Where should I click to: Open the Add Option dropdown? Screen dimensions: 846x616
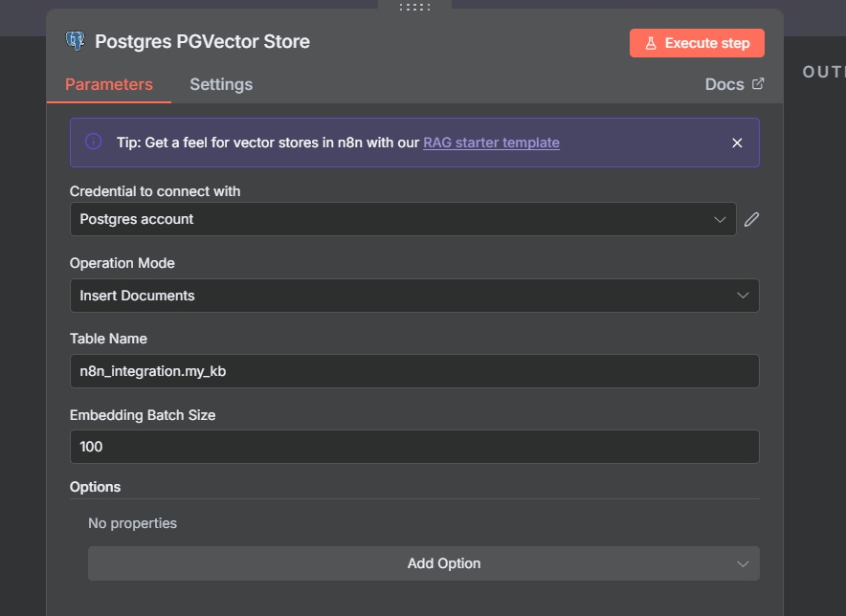tap(424, 563)
